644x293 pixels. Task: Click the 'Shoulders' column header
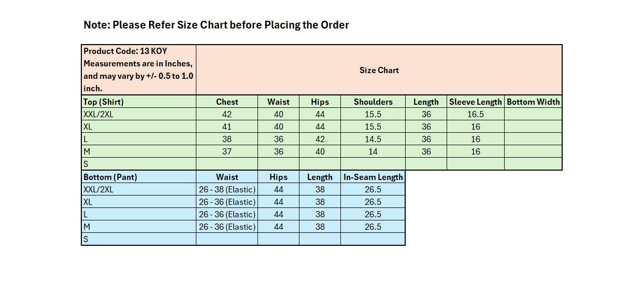click(x=373, y=102)
